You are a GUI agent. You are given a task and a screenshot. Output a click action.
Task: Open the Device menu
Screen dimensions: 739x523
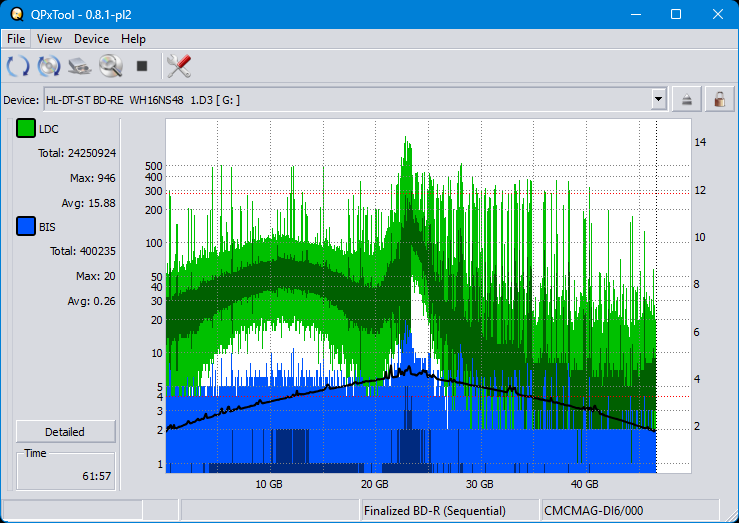(91, 39)
